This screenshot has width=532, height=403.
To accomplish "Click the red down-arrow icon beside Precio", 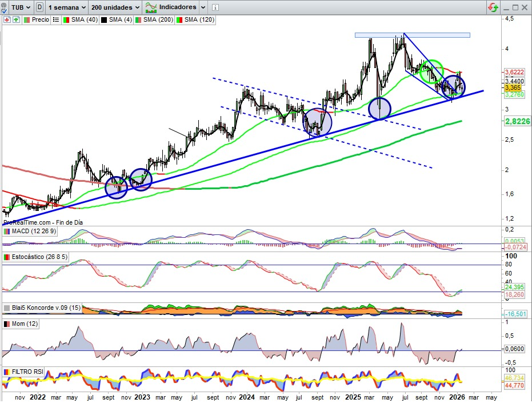I will point(6,19).
